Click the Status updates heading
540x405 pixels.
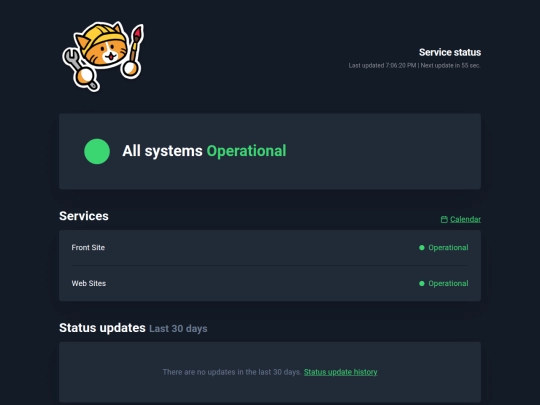[102, 328]
